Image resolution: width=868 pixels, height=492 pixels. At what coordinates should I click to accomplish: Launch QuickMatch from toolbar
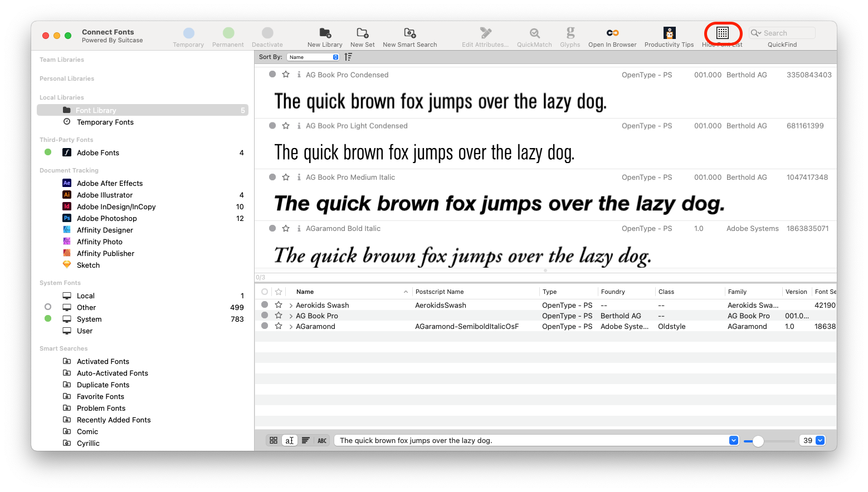point(535,33)
